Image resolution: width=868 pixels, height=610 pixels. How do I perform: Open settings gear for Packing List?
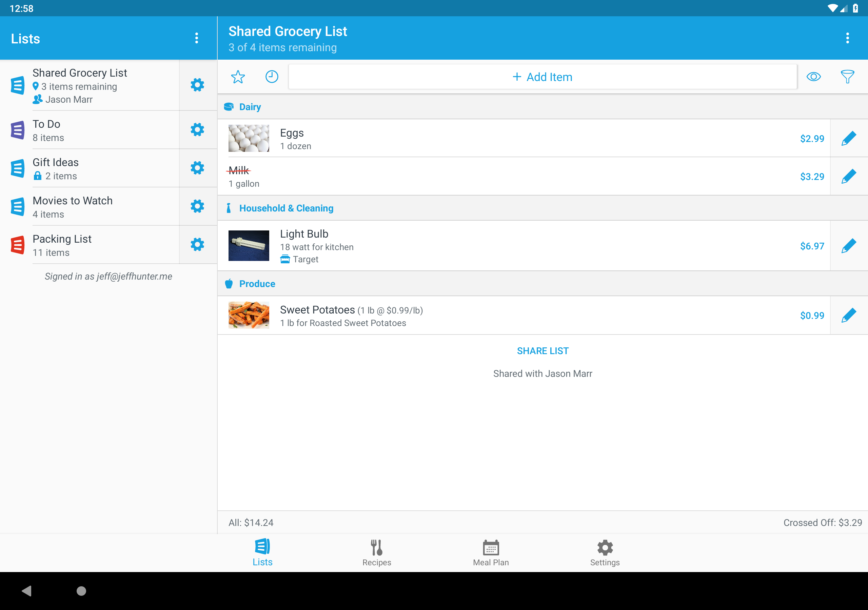point(197,245)
